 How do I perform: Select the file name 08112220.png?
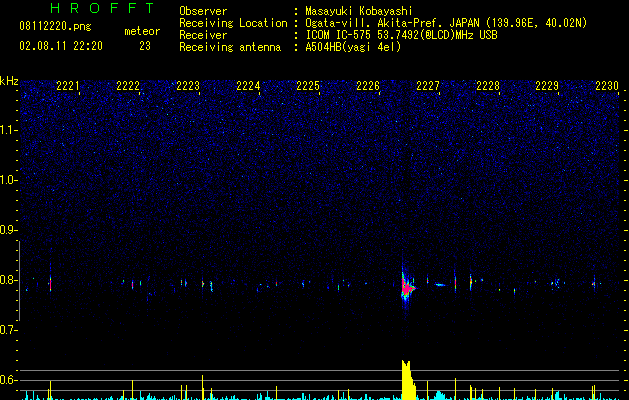[55, 27]
